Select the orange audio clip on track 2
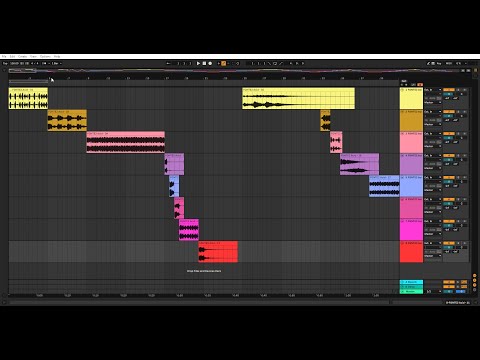The image size is (480, 360). (x=67, y=120)
